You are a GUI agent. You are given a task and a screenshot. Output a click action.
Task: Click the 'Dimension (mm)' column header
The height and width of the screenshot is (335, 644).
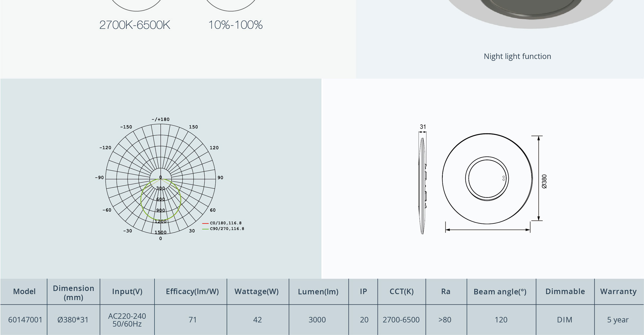(73, 292)
